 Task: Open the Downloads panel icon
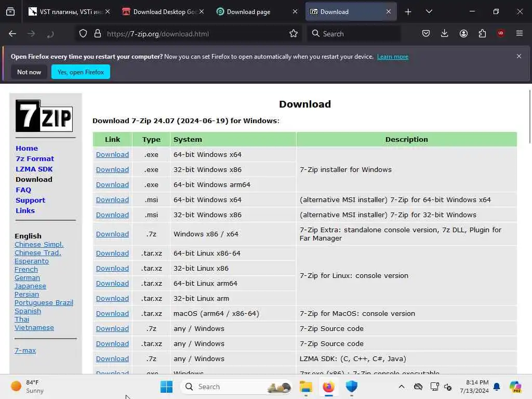point(445,34)
